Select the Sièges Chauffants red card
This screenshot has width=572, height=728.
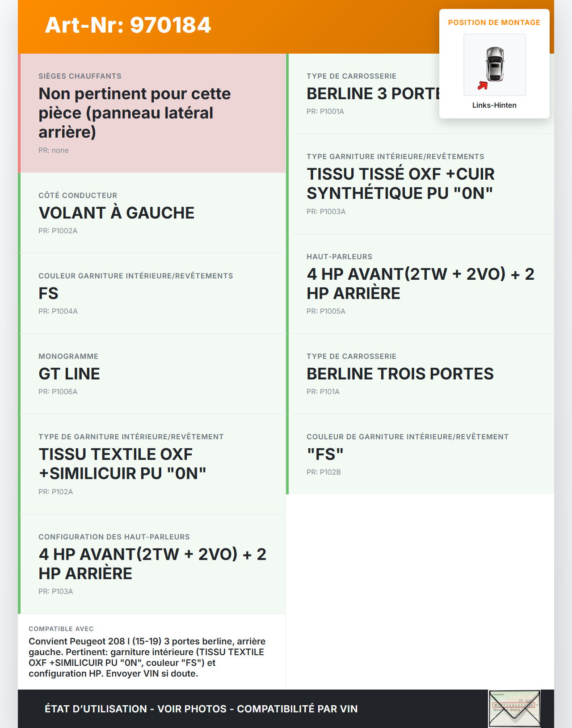[x=152, y=113]
